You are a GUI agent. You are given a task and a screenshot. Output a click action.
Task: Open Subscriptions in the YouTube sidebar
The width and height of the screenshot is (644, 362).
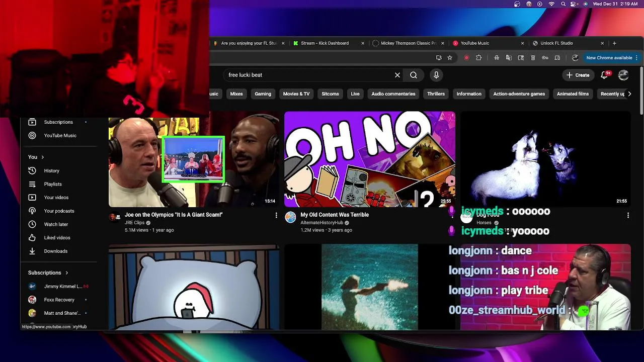tap(58, 122)
